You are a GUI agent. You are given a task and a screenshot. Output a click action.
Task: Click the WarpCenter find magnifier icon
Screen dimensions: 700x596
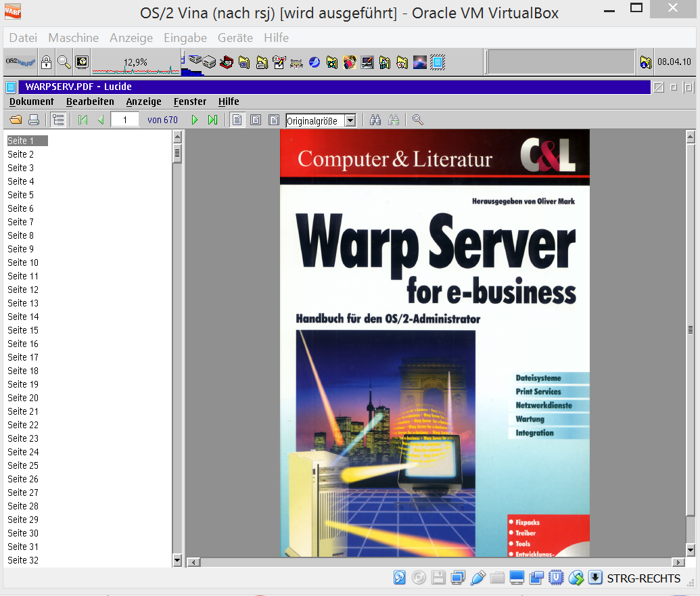[64, 62]
